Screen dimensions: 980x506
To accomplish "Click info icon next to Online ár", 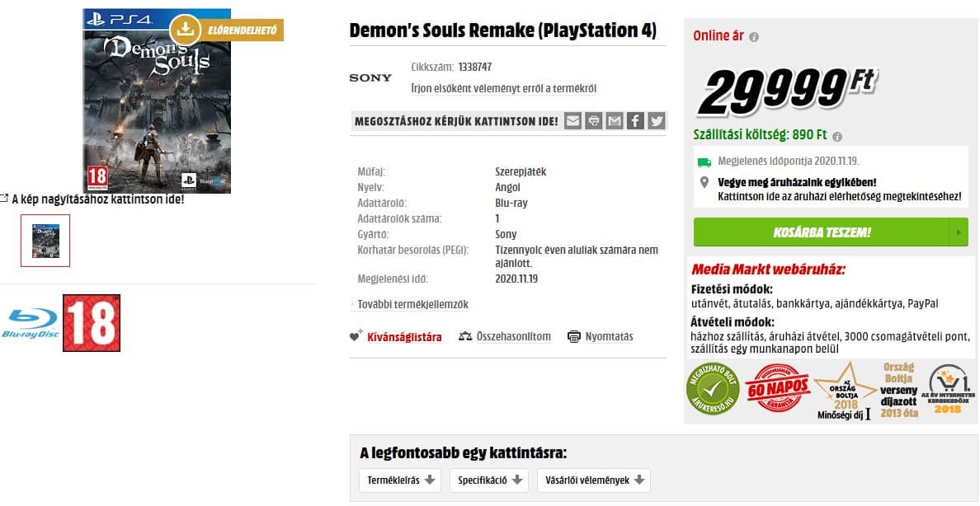I will coord(754,37).
